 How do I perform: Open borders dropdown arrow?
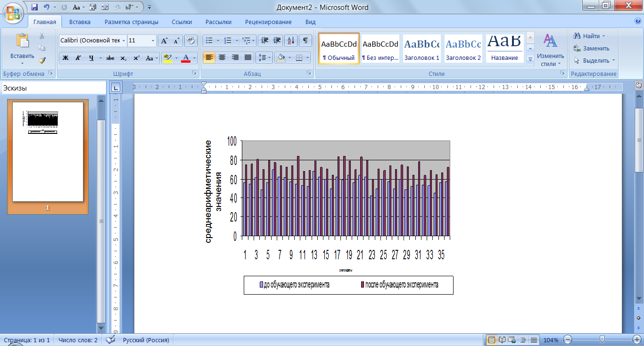[307, 58]
